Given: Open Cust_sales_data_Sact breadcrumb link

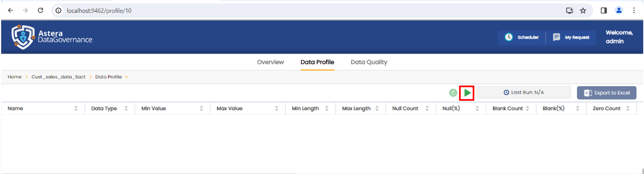Looking at the screenshot, I should tap(58, 77).
